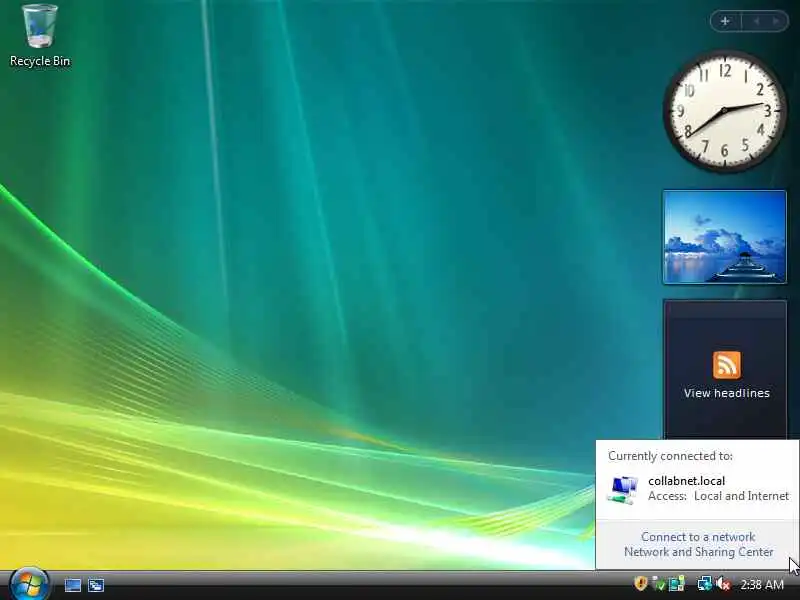Image resolution: width=800 pixels, height=600 pixels.
Task: Click View headlines in feed gadget
Action: 727,393
